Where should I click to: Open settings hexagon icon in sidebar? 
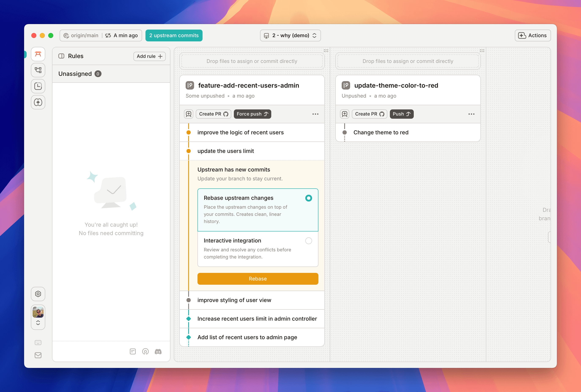(38, 294)
